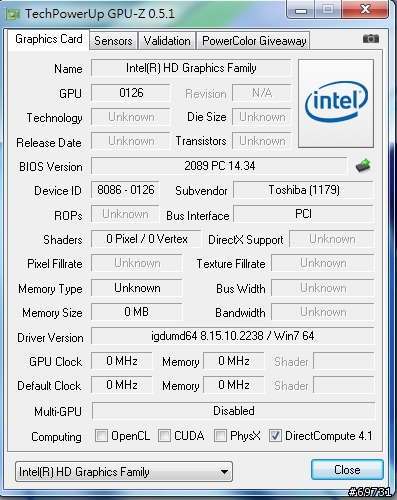Click the BIOS Version field 2089 PC 14.34
This screenshot has width=397, height=500.
pos(219,166)
